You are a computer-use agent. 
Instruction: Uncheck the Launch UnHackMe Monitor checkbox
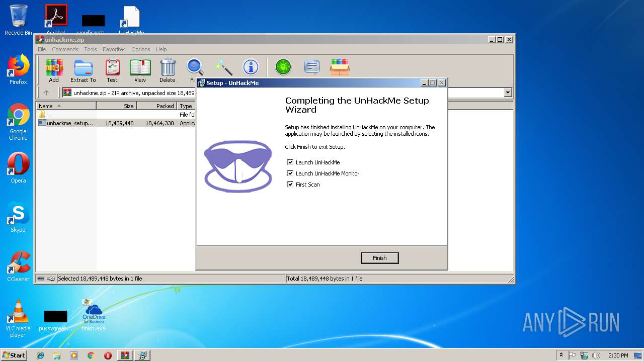point(290,173)
